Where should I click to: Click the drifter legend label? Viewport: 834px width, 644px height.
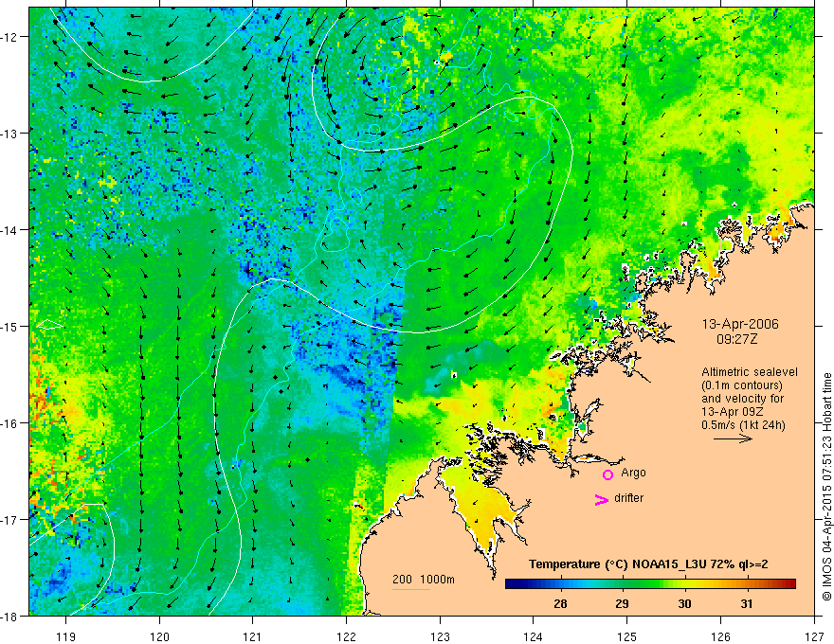628,498
